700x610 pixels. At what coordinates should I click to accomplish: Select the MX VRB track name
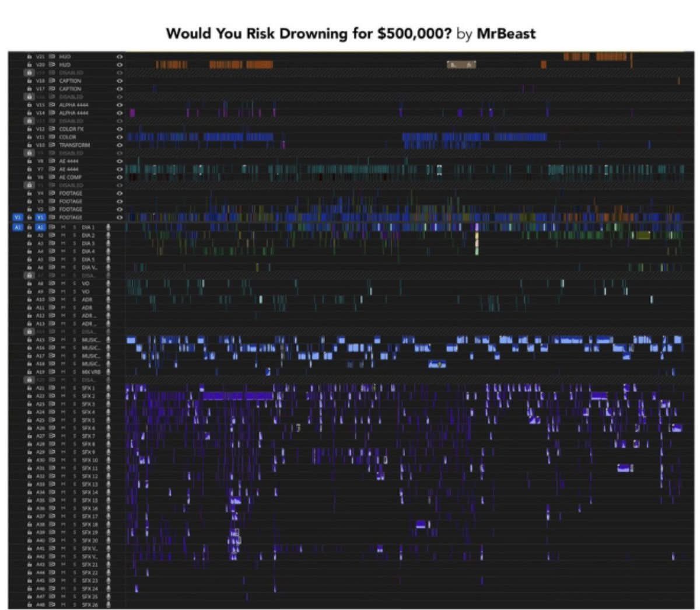(x=90, y=372)
